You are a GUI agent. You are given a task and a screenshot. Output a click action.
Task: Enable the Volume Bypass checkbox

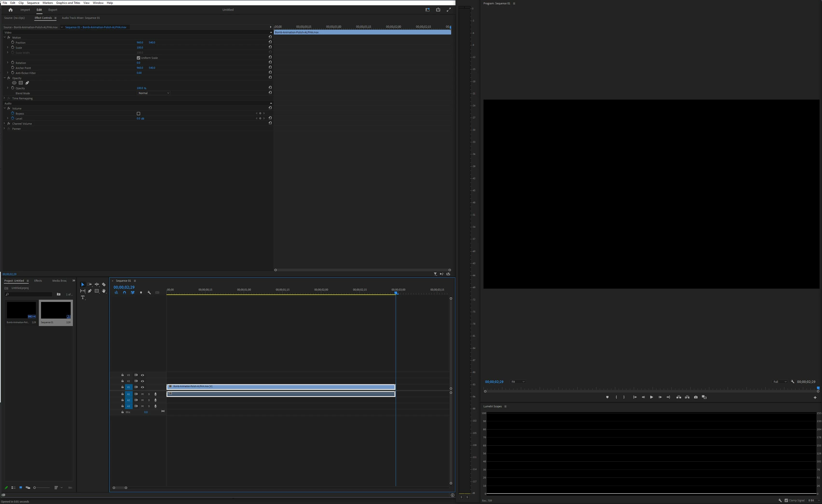[138, 114]
